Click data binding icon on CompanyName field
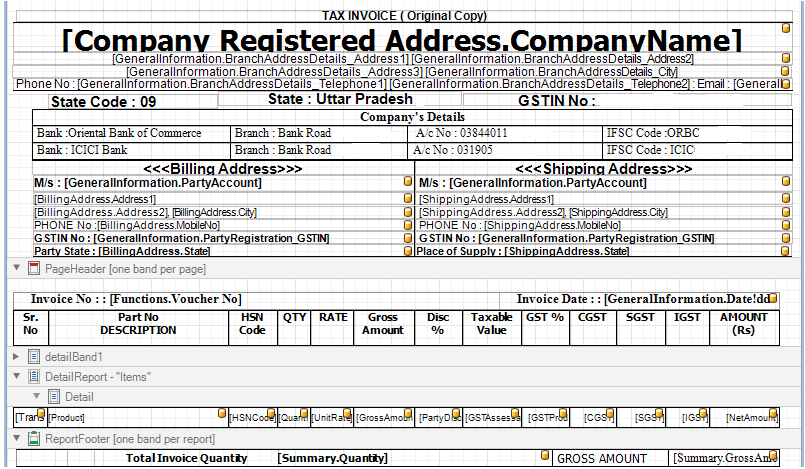 (785, 28)
